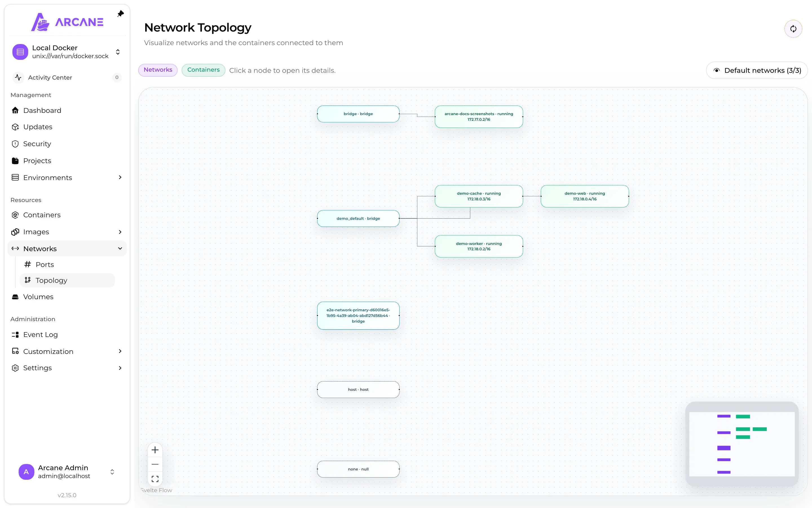Click the Ports hash icon
Viewport: 812px width, 508px height.
point(28,264)
